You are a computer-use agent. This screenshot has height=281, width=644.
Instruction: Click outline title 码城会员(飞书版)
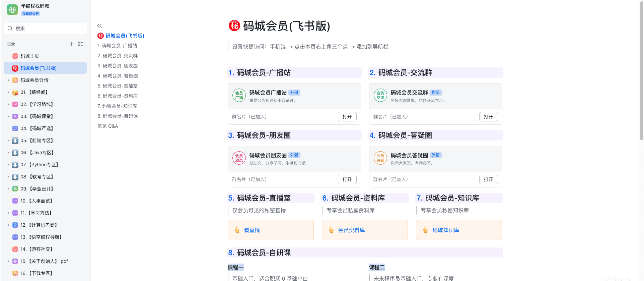(x=125, y=36)
